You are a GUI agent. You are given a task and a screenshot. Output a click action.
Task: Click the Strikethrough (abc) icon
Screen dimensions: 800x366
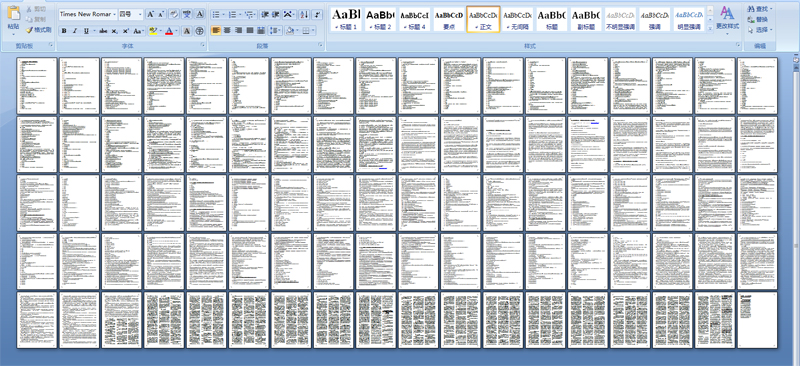pyautogui.click(x=103, y=31)
